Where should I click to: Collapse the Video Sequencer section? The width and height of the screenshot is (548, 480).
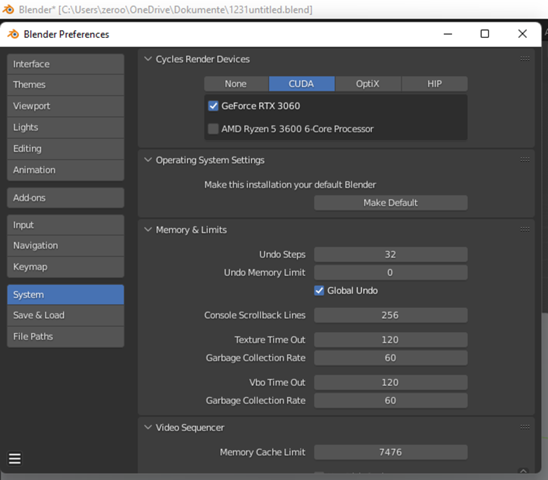148,427
